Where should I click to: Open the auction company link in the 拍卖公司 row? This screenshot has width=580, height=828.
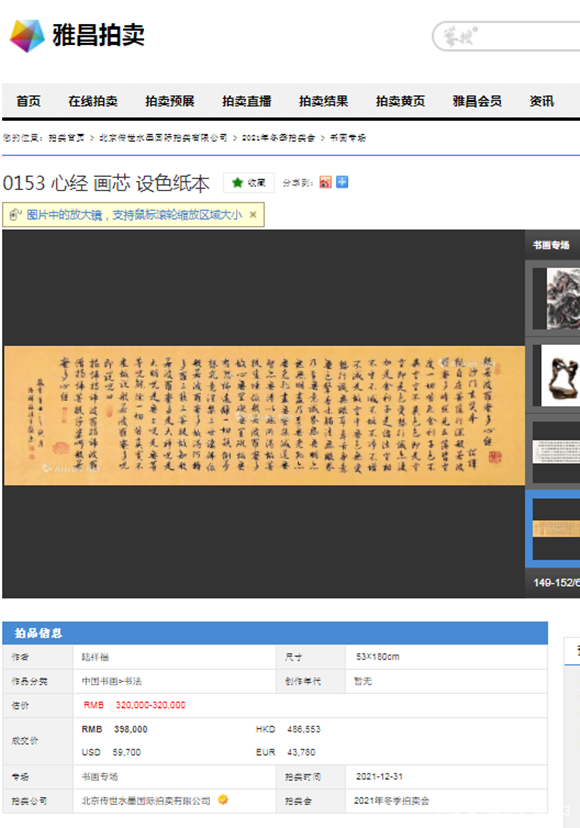[x=146, y=801]
